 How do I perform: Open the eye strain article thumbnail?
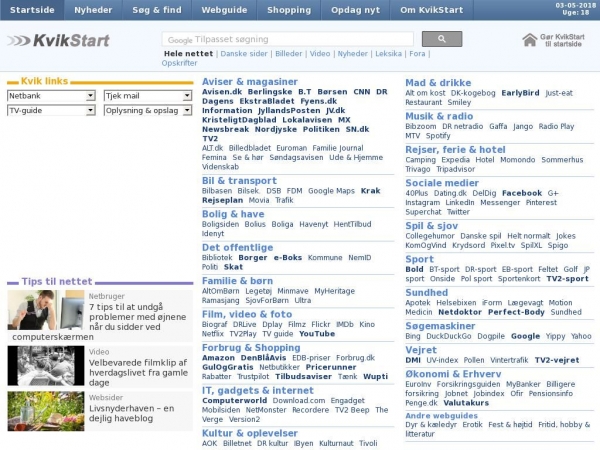click(46, 311)
